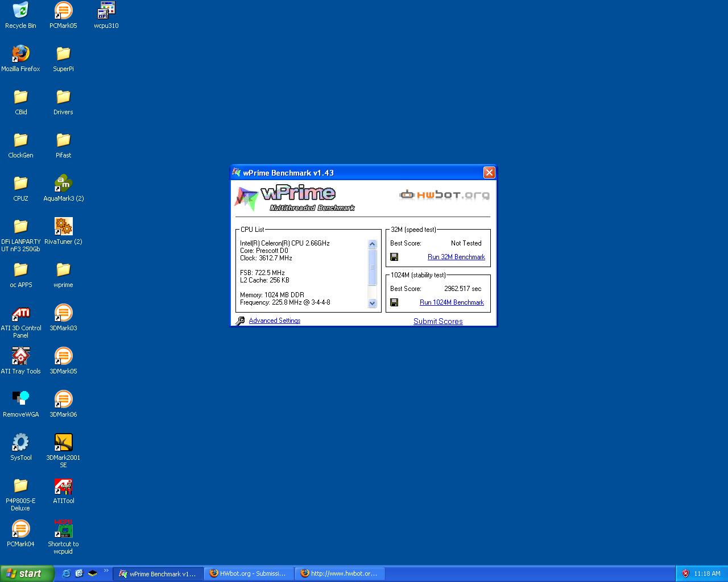Select 'Intel(R) Celeron(R) CPU 2.66GHz' text
Viewport: 728px width, 582px height.
[285, 243]
